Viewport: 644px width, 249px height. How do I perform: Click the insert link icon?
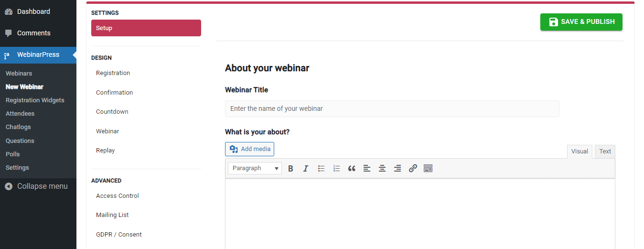tap(413, 168)
